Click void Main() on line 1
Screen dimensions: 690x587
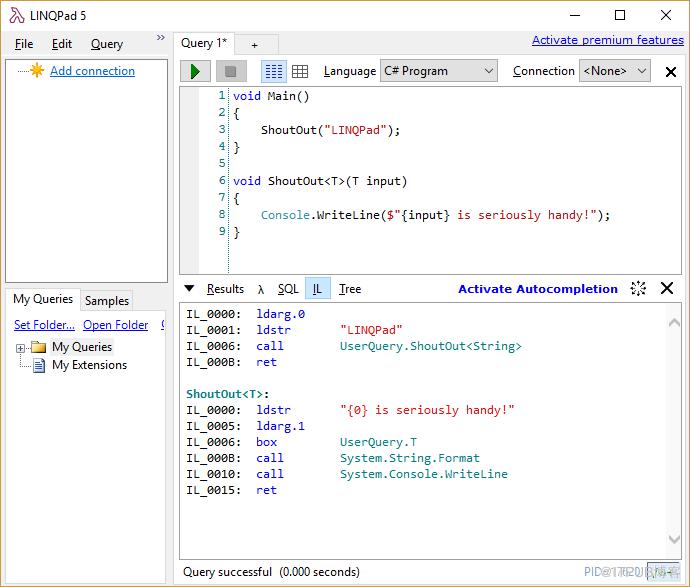point(271,96)
